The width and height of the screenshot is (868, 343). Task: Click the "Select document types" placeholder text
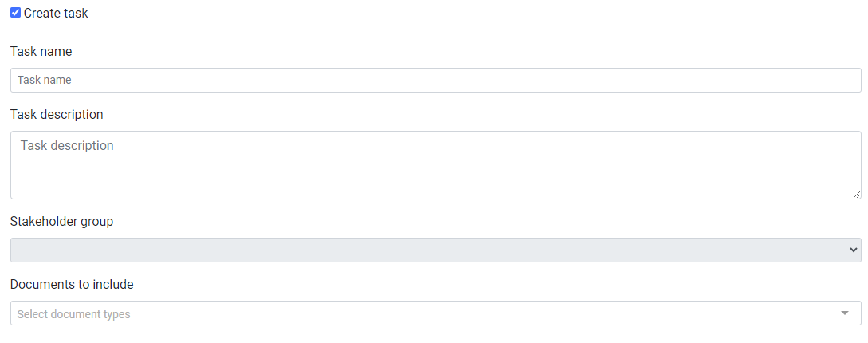[73, 314]
